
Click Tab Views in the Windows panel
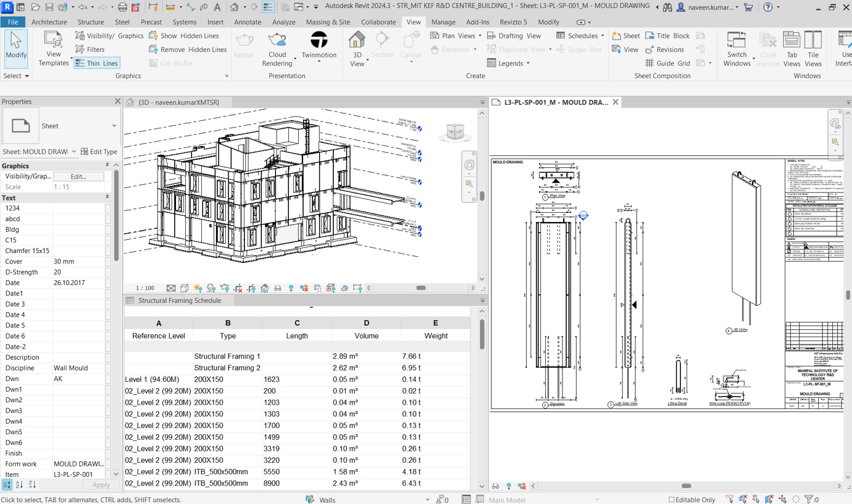[791, 49]
